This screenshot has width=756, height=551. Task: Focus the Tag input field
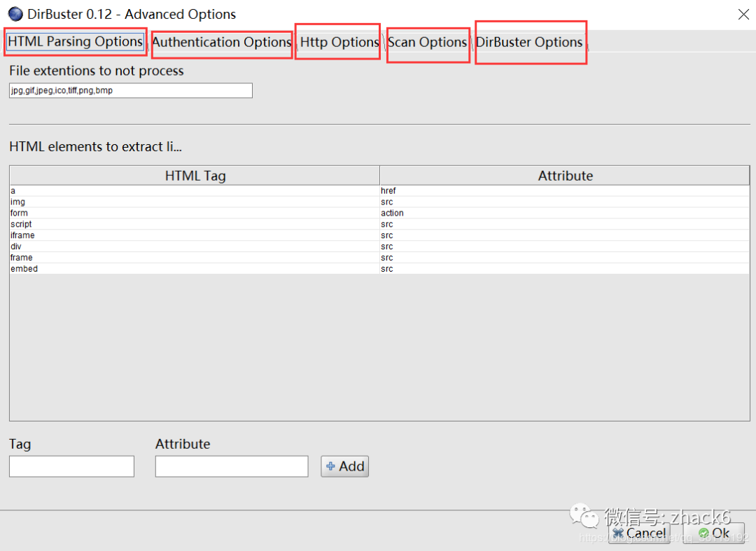pos(71,466)
